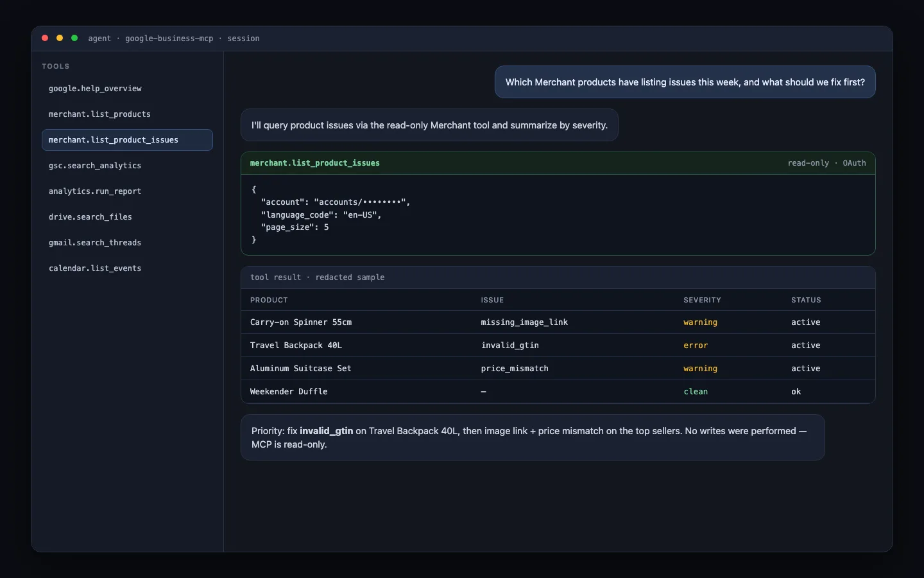Select drive.search_files tool
This screenshot has height=578, width=924.
(x=127, y=217)
